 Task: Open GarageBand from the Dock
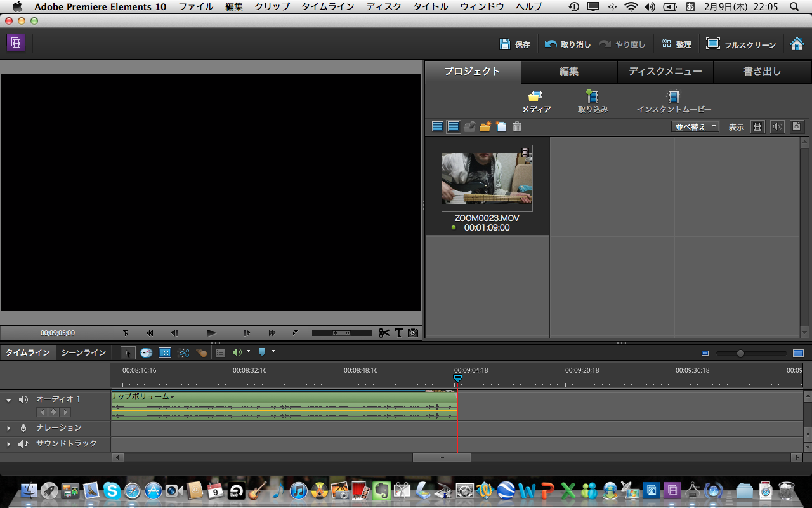pos(257,490)
